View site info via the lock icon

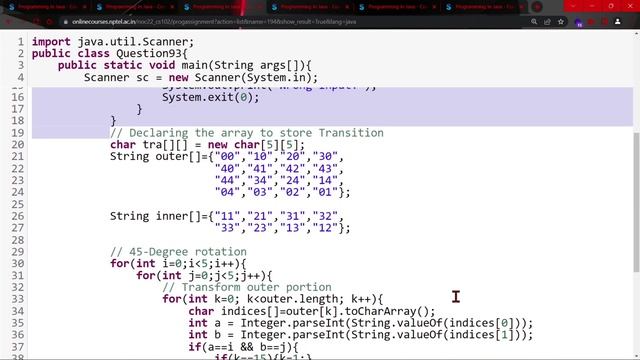click(x=65, y=22)
